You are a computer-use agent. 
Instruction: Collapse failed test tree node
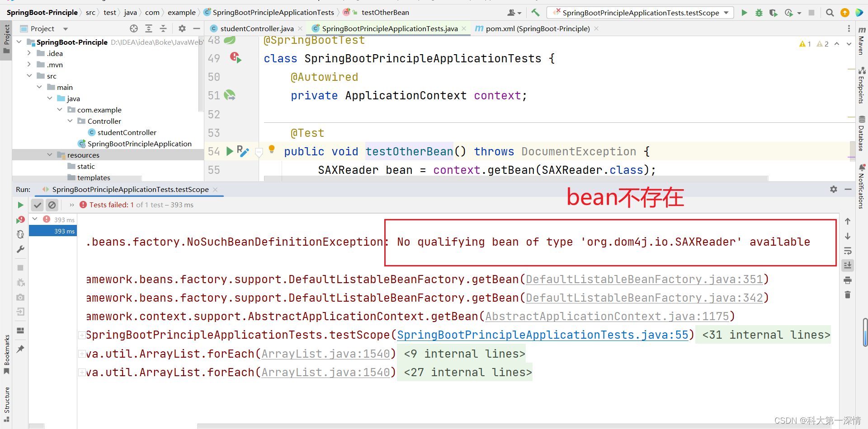point(35,219)
